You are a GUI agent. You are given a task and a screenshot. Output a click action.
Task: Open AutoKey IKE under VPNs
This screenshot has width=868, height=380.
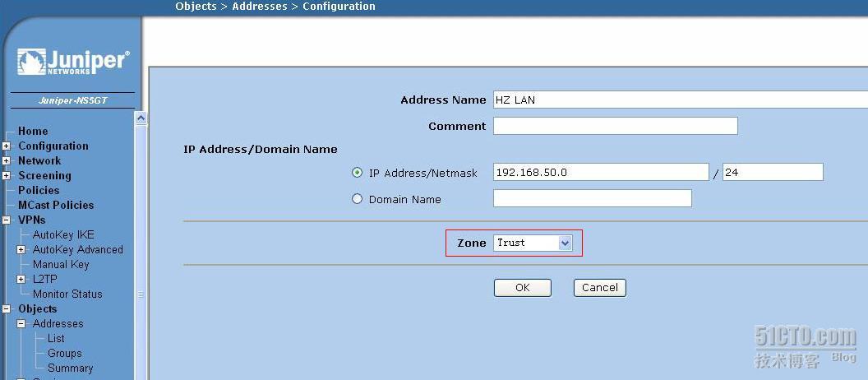63,235
